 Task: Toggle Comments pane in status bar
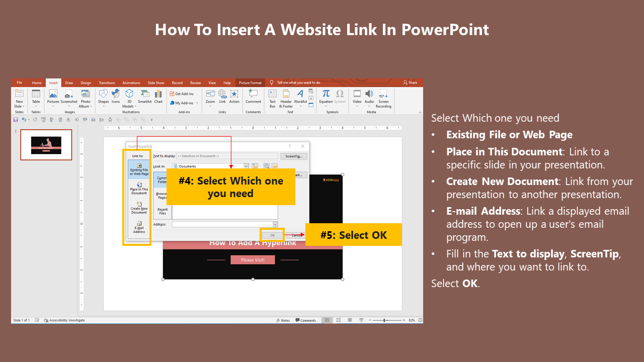pos(306,320)
